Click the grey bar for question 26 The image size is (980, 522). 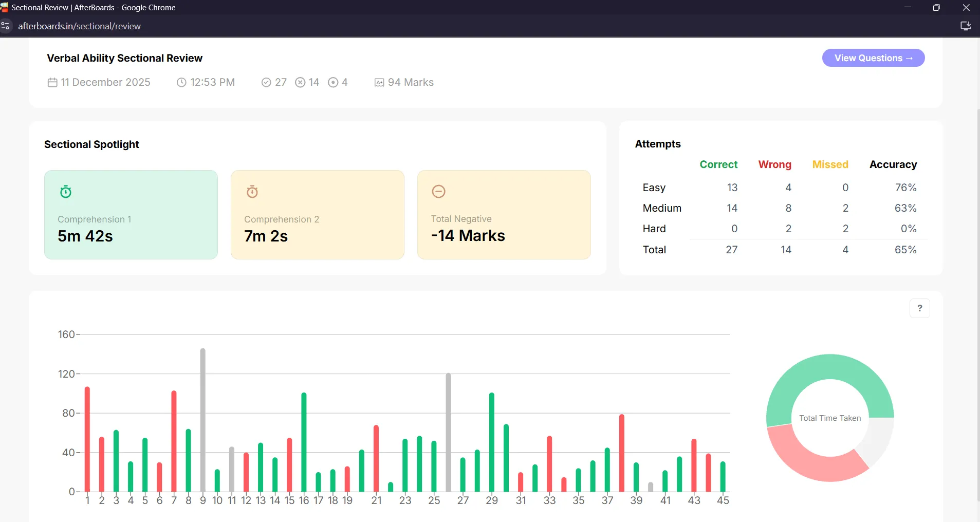[x=448, y=432]
